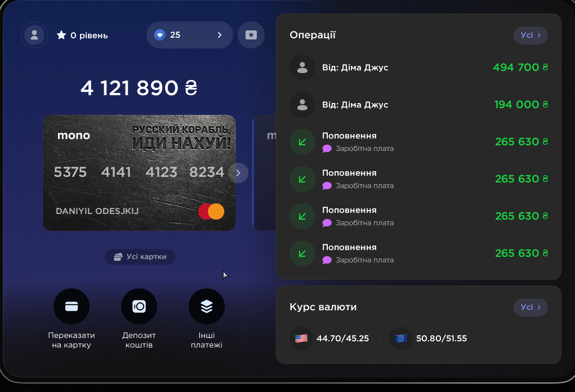Click the star level icon
Image resolution: width=575 pixels, height=392 pixels.
click(x=61, y=35)
